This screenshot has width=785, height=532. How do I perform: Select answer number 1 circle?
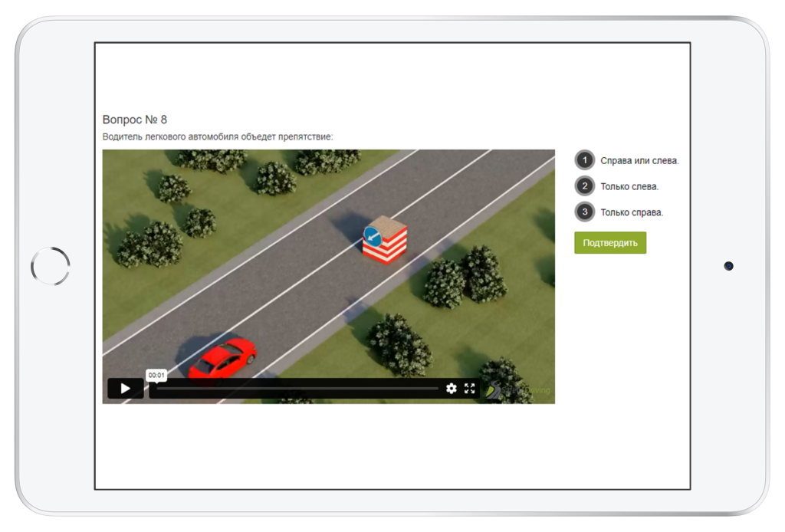click(584, 160)
